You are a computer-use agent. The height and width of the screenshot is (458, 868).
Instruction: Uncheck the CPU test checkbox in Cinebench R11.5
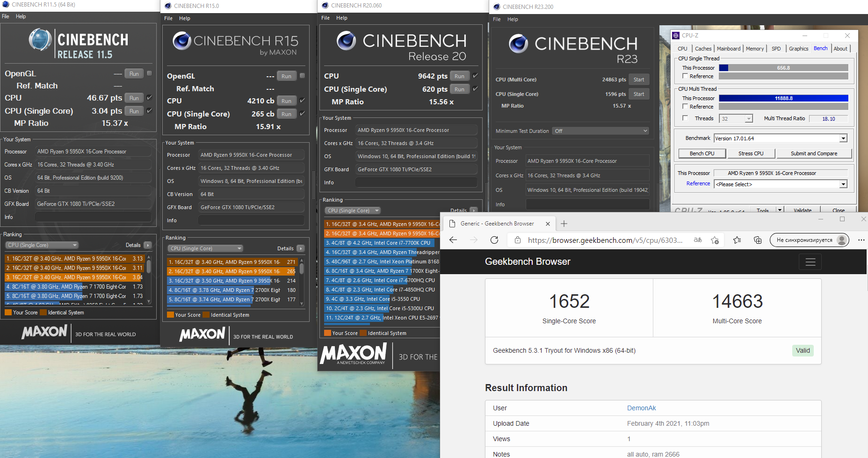coord(149,98)
